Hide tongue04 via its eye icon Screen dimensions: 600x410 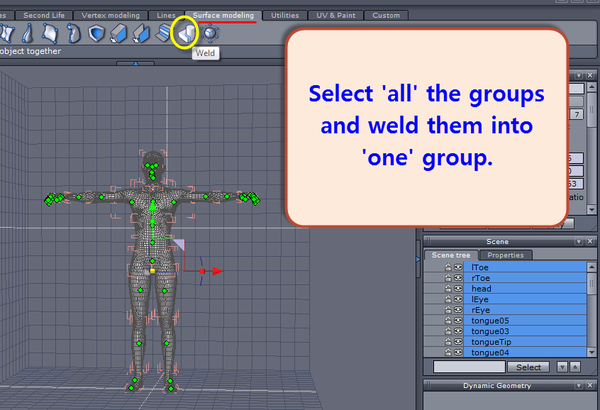point(458,352)
